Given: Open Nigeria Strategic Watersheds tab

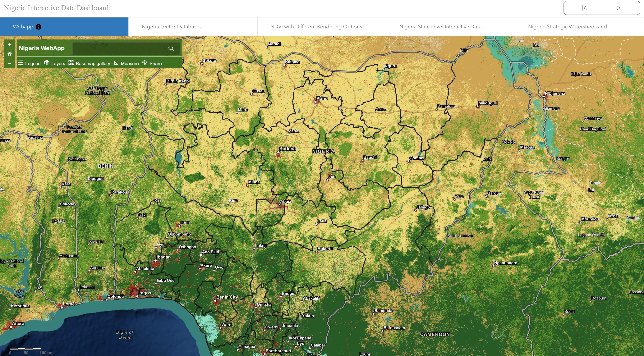Looking at the screenshot, I should click(570, 27).
